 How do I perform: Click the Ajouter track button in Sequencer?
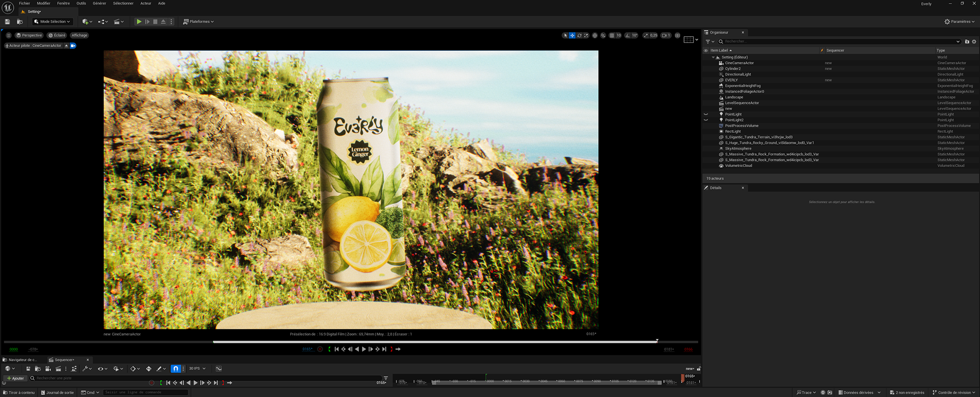tap(15, 378)
